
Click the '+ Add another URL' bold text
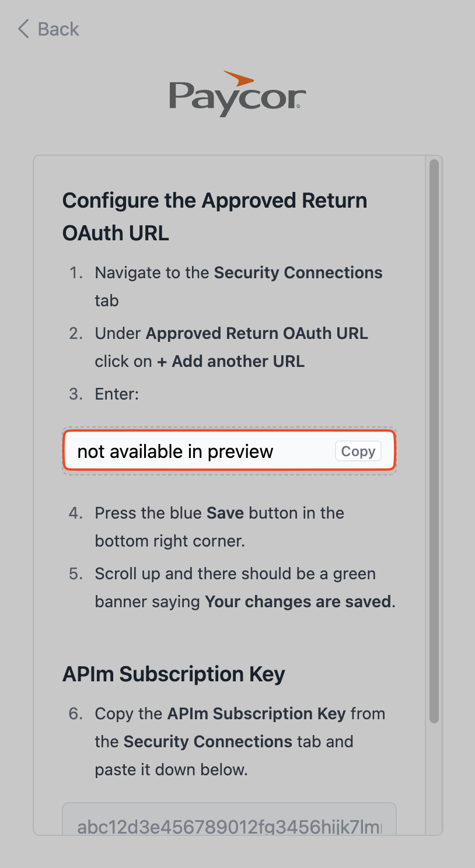231,362
